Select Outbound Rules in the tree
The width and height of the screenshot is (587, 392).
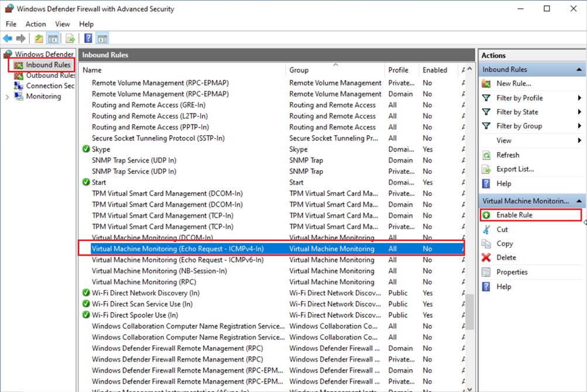(50, 75)
